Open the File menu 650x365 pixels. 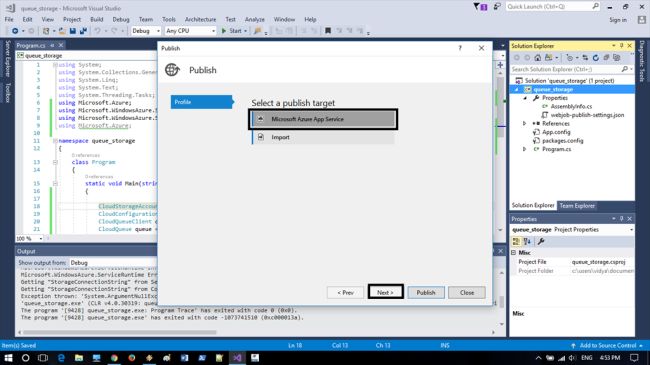pyautogui.click(x=9, y=19)
